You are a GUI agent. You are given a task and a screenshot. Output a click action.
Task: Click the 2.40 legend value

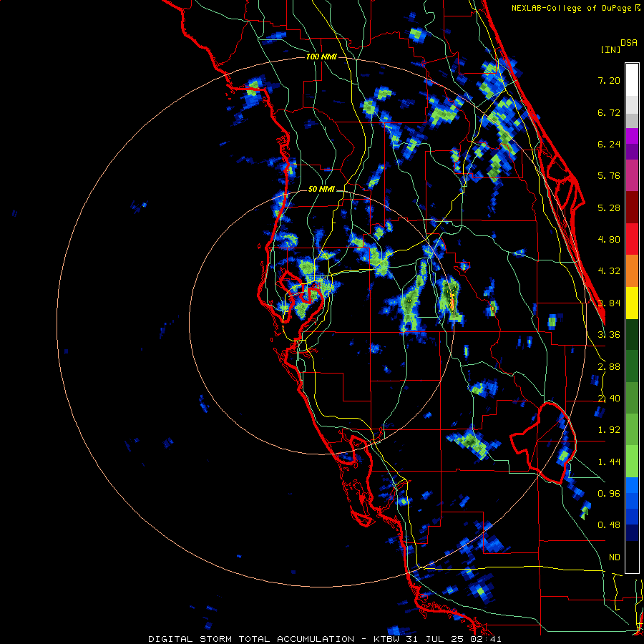point(609,399)
